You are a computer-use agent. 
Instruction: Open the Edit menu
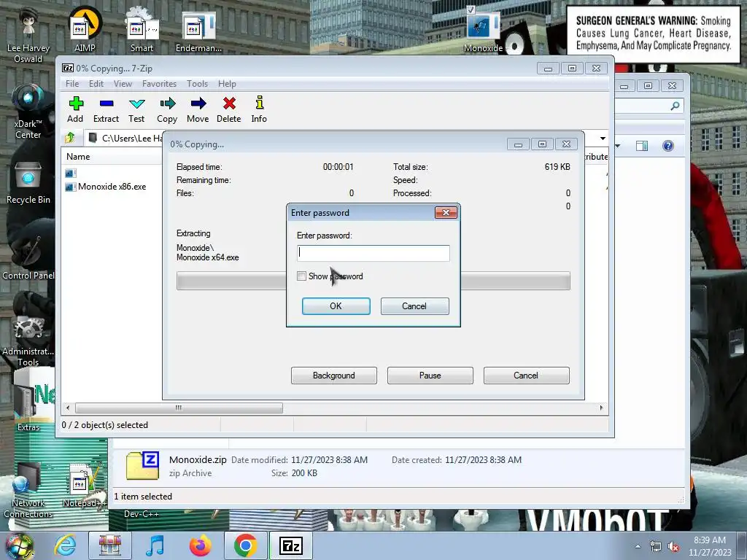pos(96,84)
